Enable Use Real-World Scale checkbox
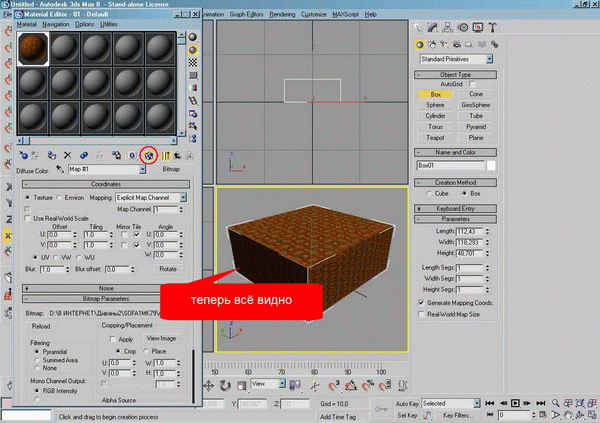The height and width of the screenshot is (423, 600). (x=28, y=218)
